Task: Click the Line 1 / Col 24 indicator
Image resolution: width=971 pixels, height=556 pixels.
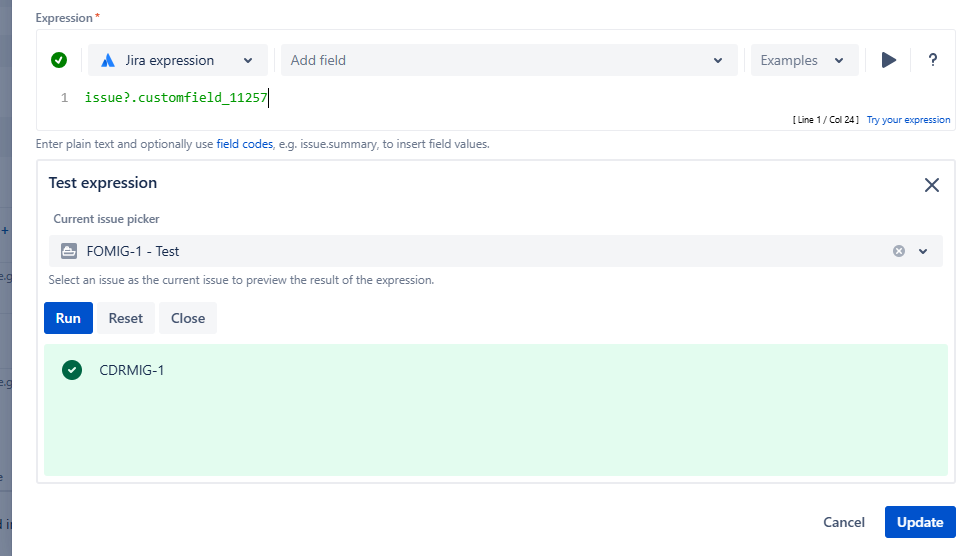Action: coord(825,119)
